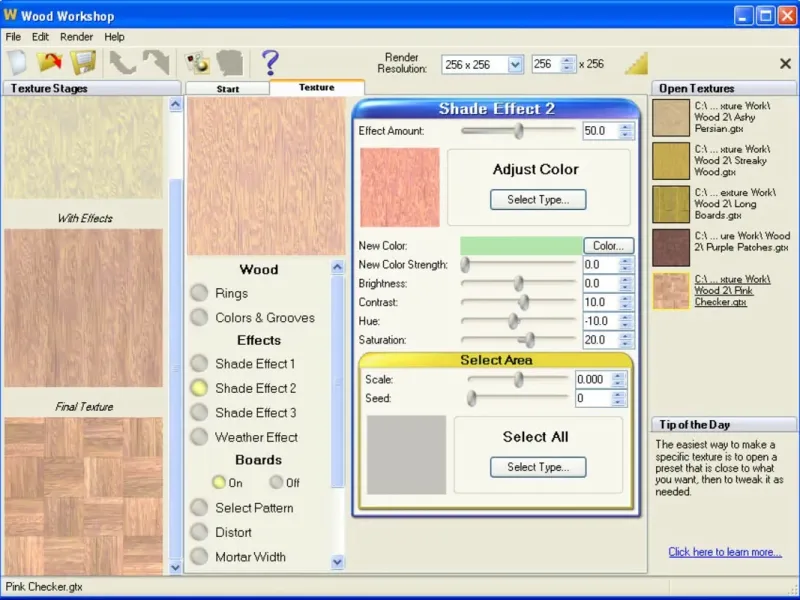Image resolution: width=800 pixels, height=600 pixels.
Task: Click the New texture page icon
Action: (16, 63)
